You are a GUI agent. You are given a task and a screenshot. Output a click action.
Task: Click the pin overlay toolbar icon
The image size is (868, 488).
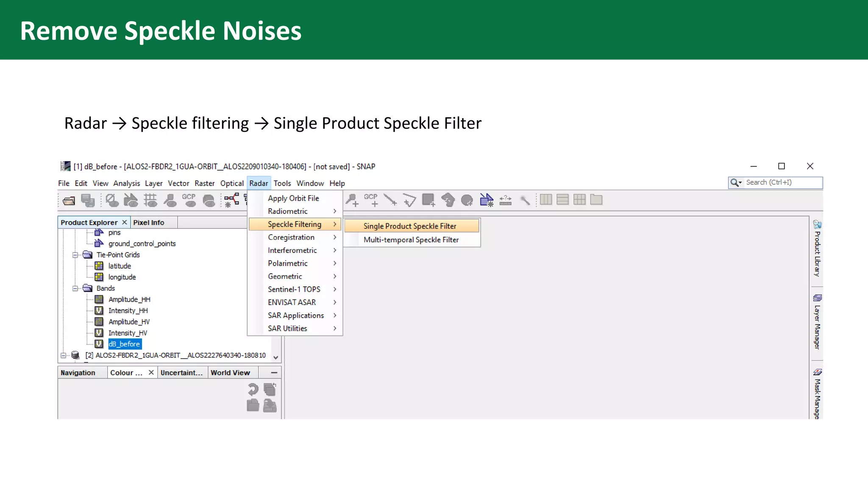tap(170, 200)
